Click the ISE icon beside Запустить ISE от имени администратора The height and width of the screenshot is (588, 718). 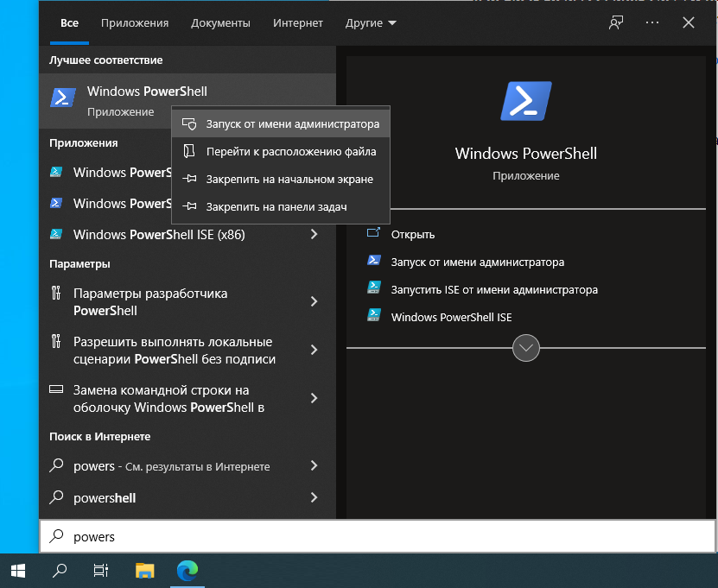pos(373,288)
